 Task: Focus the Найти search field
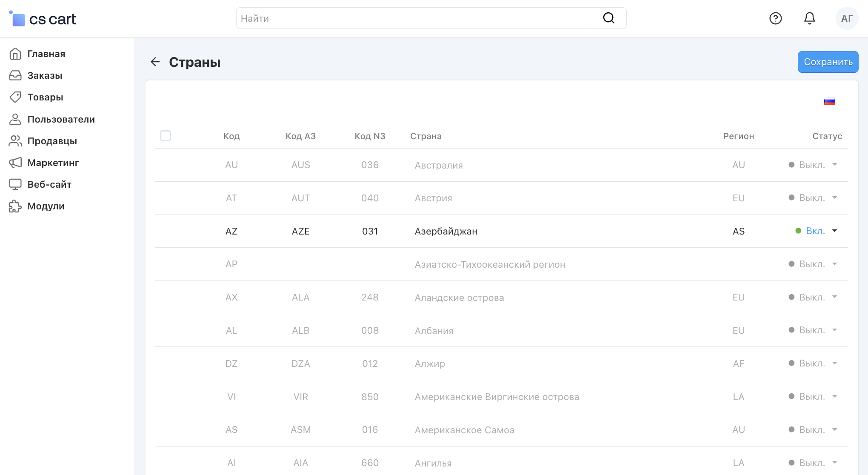click(417, 18)
